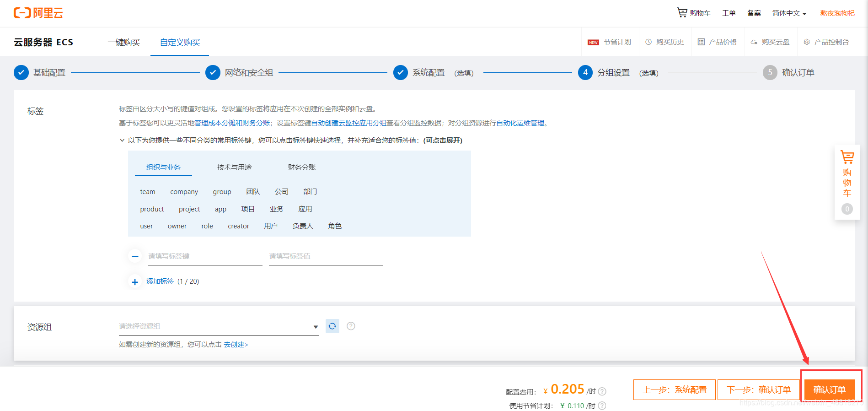Pick the '公司' tag key
The height and width of the screenshot is (411, 868).
coord(282,192)
